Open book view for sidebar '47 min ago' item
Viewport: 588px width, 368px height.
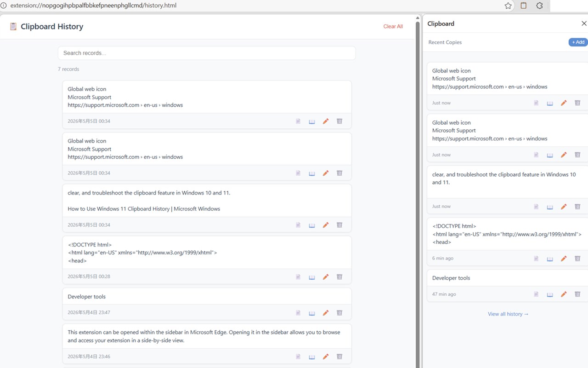point(550,294)
